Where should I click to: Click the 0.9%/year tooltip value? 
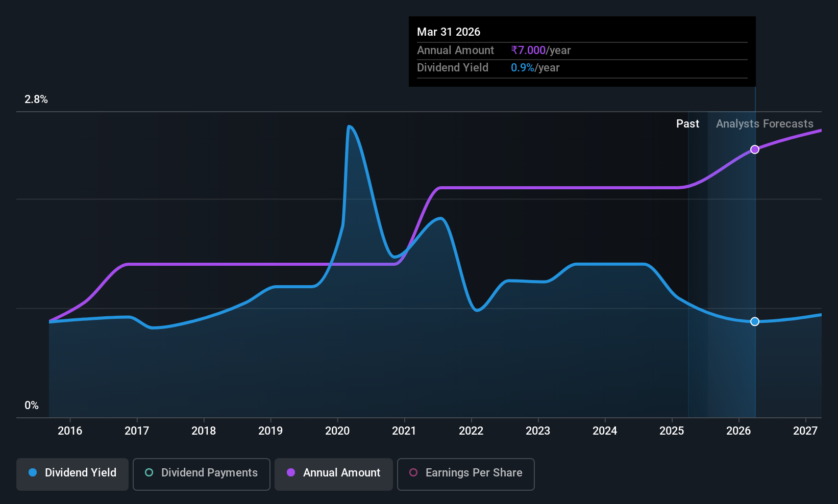click(x=535, y=67)
